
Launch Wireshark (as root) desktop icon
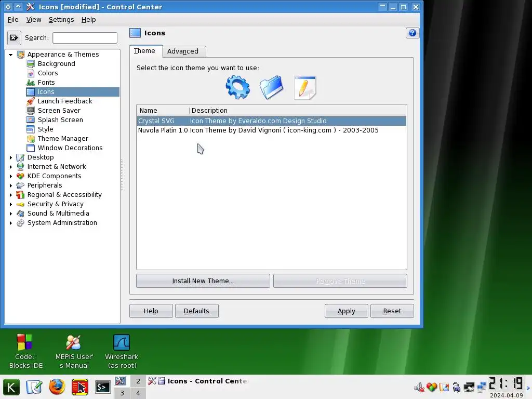click(x=122, y=352)
